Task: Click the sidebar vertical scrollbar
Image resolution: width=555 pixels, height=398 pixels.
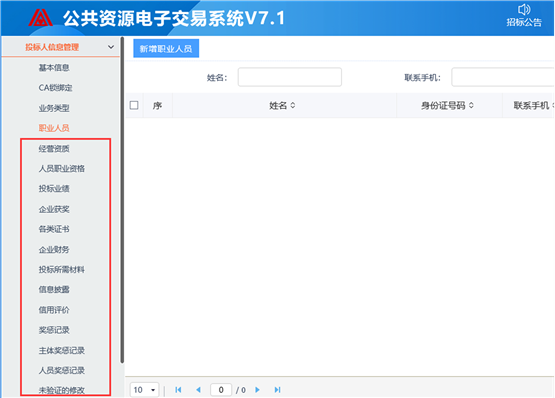Action: coord(122,200)
